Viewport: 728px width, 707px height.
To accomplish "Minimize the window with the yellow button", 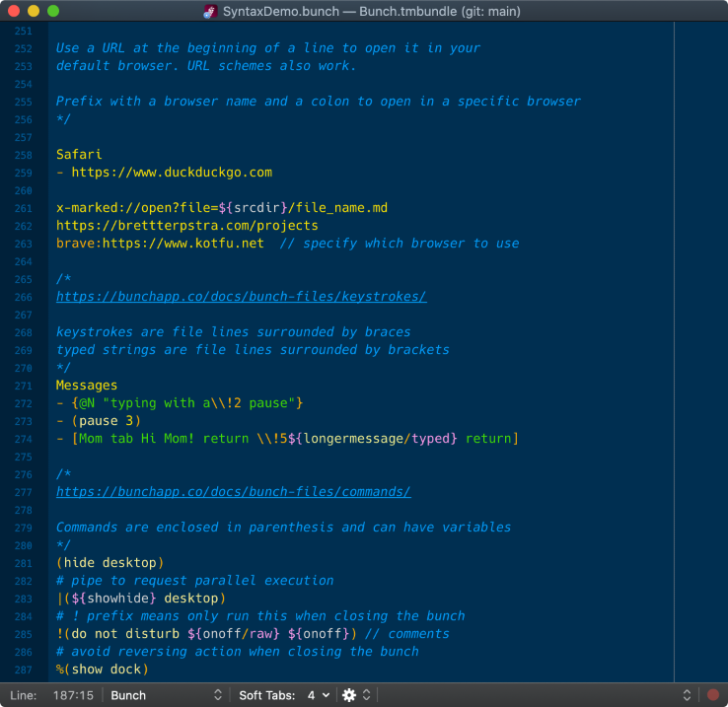I will tap(34, 12).
